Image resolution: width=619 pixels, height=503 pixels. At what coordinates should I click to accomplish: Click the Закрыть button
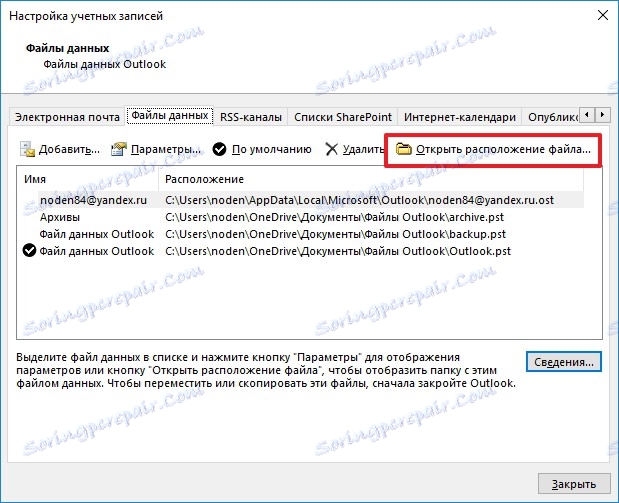pos(574,484)
